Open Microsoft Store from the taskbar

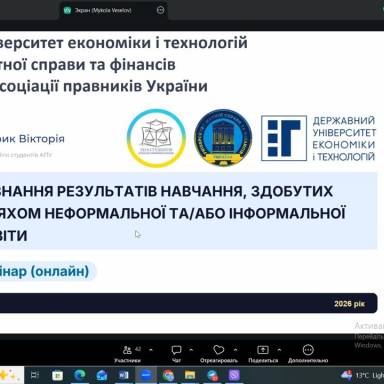[x=57, y=376]
